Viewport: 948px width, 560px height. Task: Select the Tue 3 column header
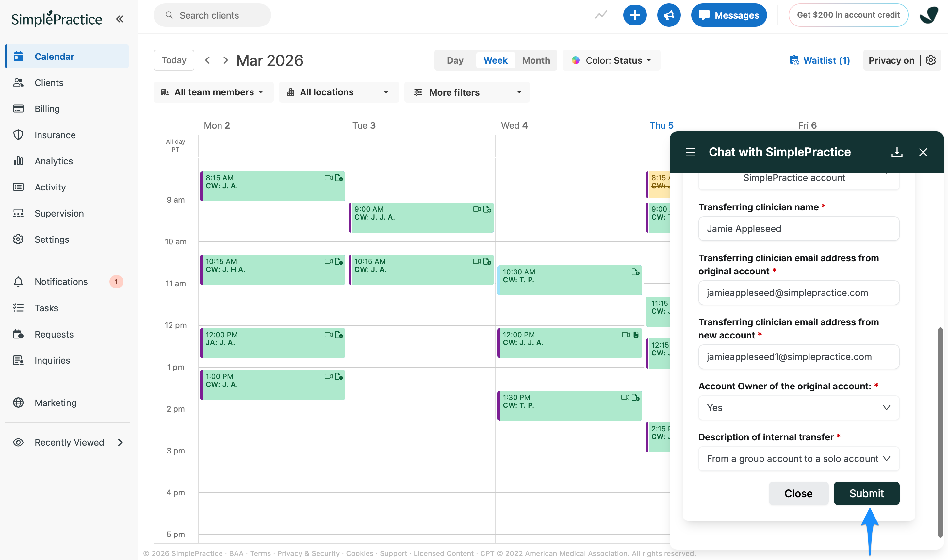(364, 125)
